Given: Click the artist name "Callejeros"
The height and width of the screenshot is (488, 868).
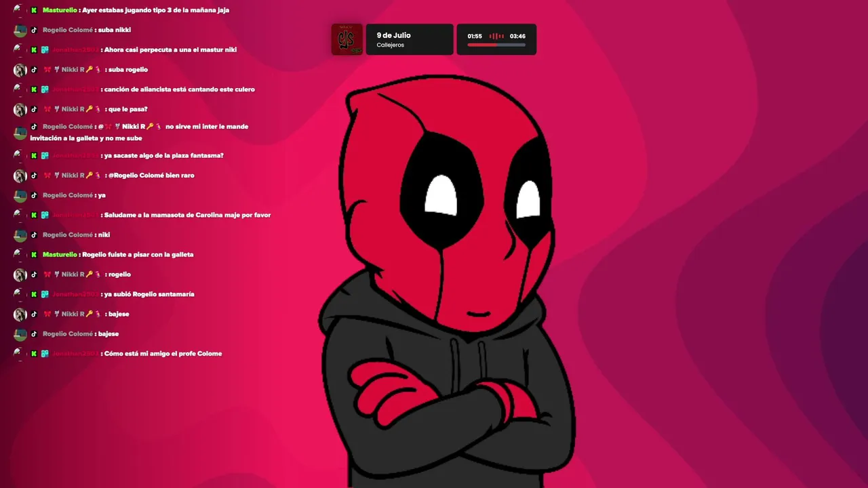Looking at the screenshot, I should pos(391,45).
